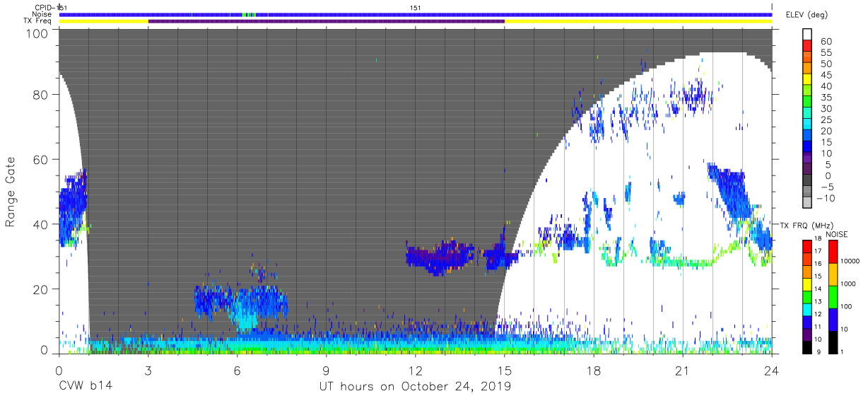Screen dimensions: 868x401
Task: Click the -5 value on the ELEV scale
Action: click(x=826, y=187)
